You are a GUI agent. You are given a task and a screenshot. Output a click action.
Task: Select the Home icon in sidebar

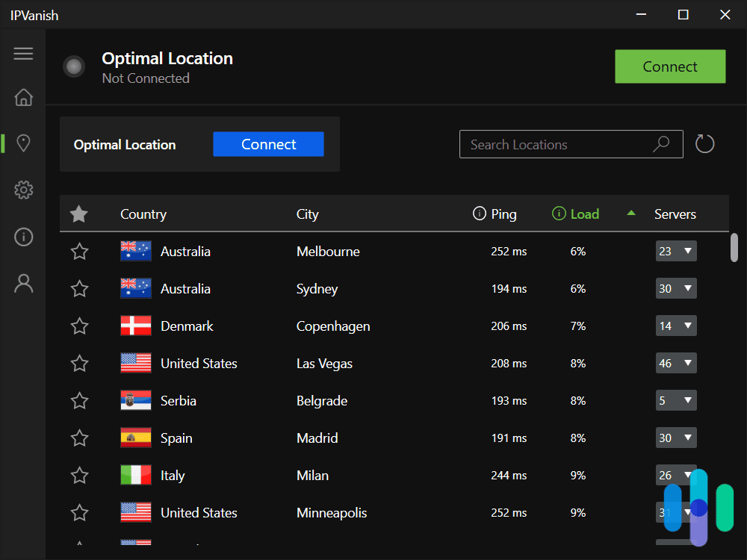[x=23, y=98]
